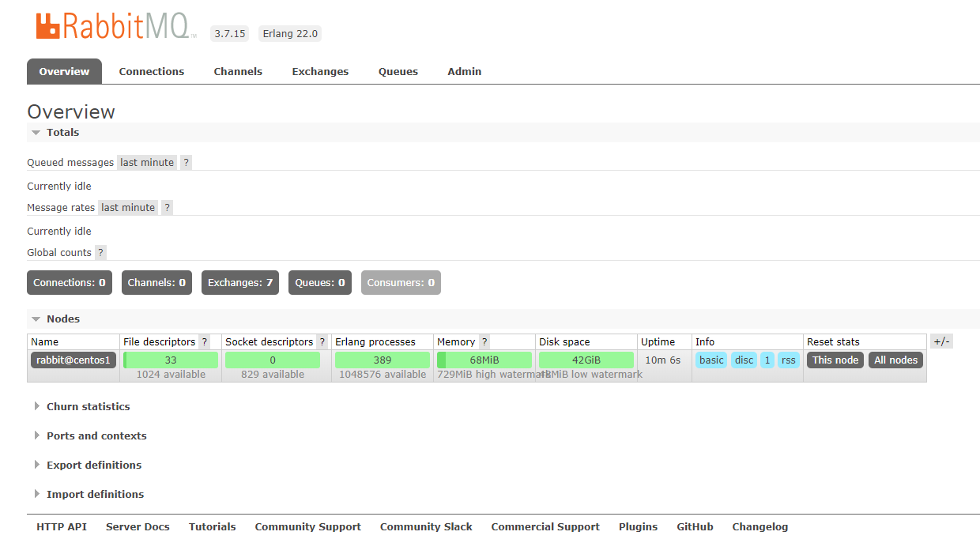980x558 pixels.
Task: Open Server Docs link
Action: [138, 526]
